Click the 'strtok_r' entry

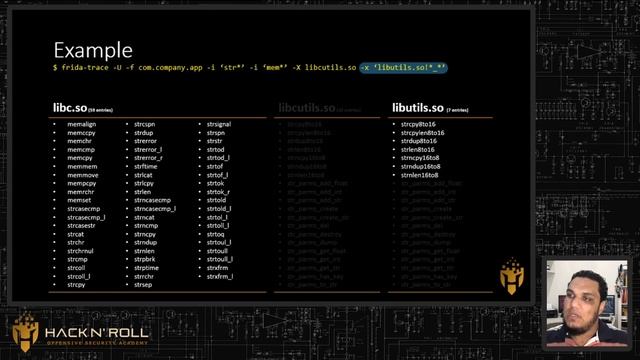218,192
